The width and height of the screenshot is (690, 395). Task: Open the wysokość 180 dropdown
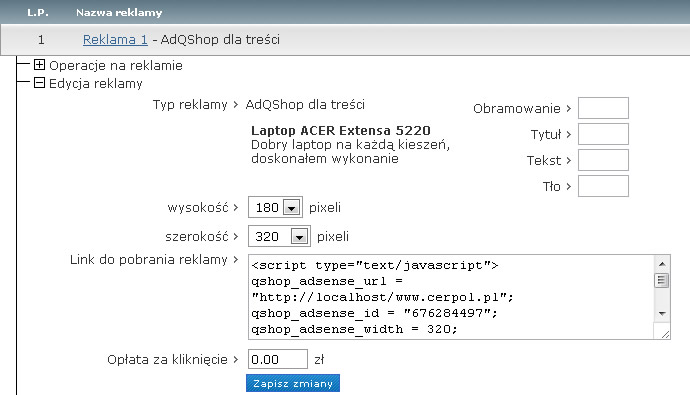tap(275, 207)
